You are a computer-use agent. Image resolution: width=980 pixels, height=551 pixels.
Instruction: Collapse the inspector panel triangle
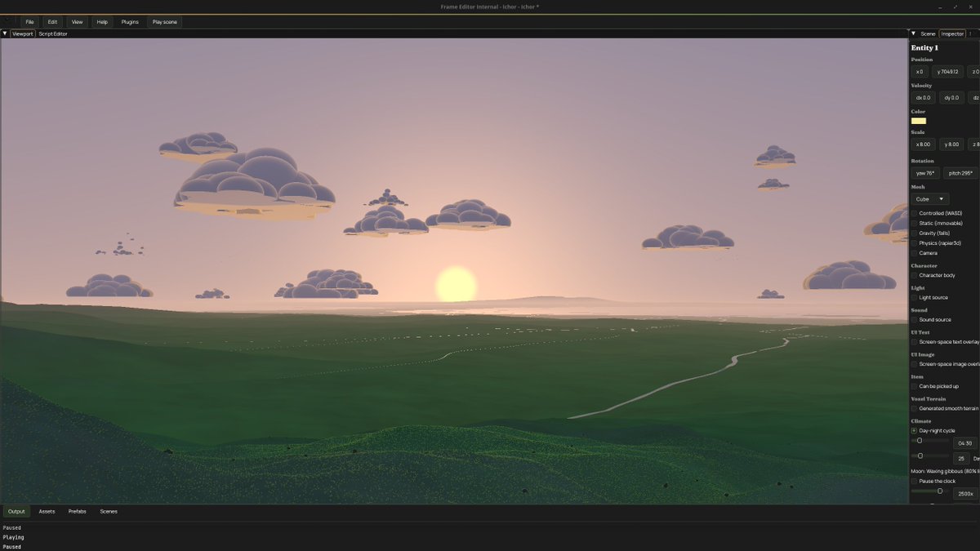(x=913, y=33)
